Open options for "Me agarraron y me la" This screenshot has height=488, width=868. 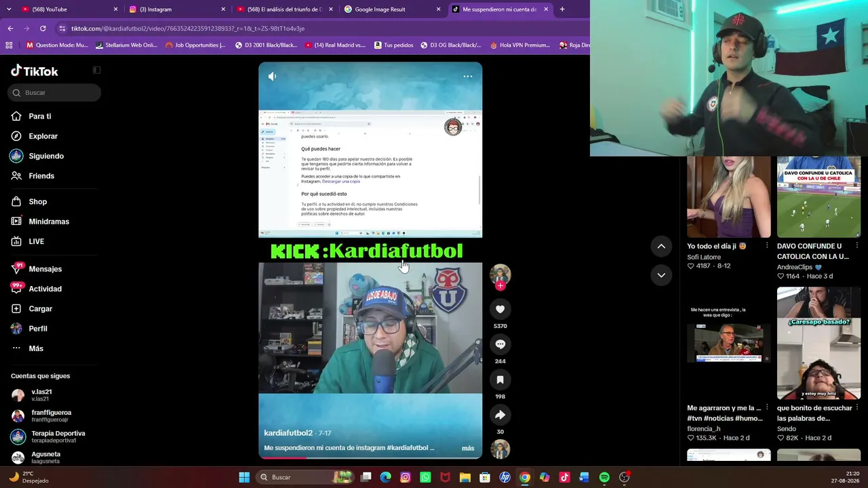(767, 408)
